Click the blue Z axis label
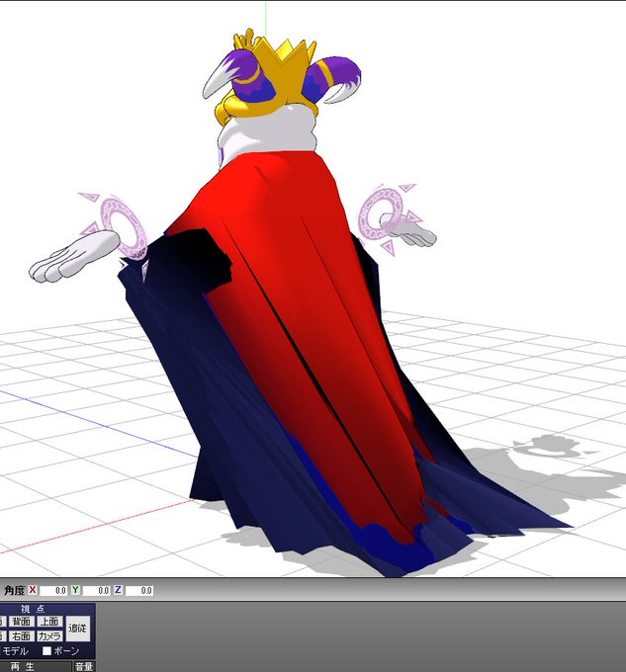This screenshot has width=626, height=672. point(118,590)
